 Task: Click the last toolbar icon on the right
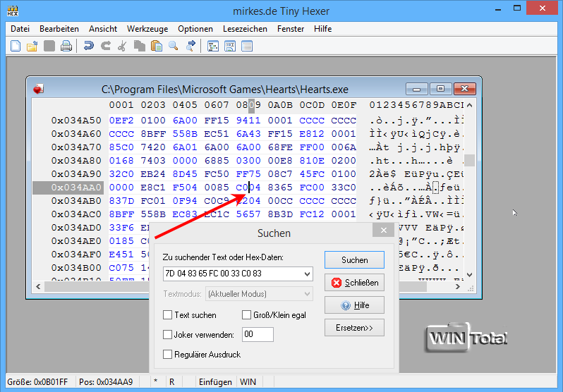[x=247, y=46]
